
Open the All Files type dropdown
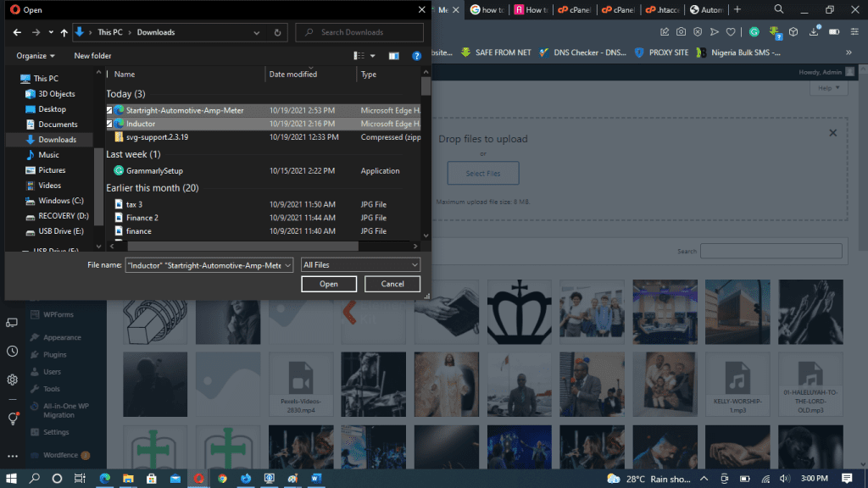[360, 265]
